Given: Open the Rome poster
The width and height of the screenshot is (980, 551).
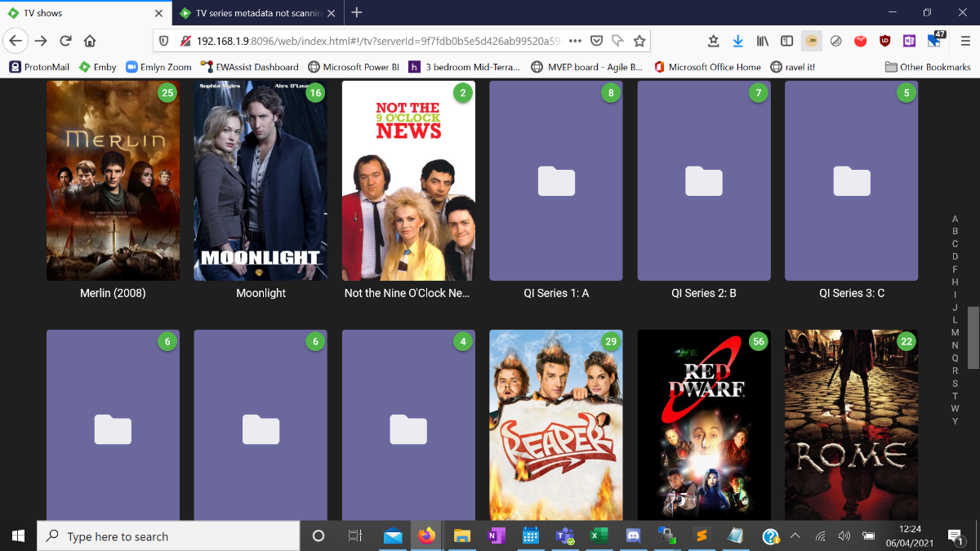Looking at the screenshot, I should click(x=852, y=424).
